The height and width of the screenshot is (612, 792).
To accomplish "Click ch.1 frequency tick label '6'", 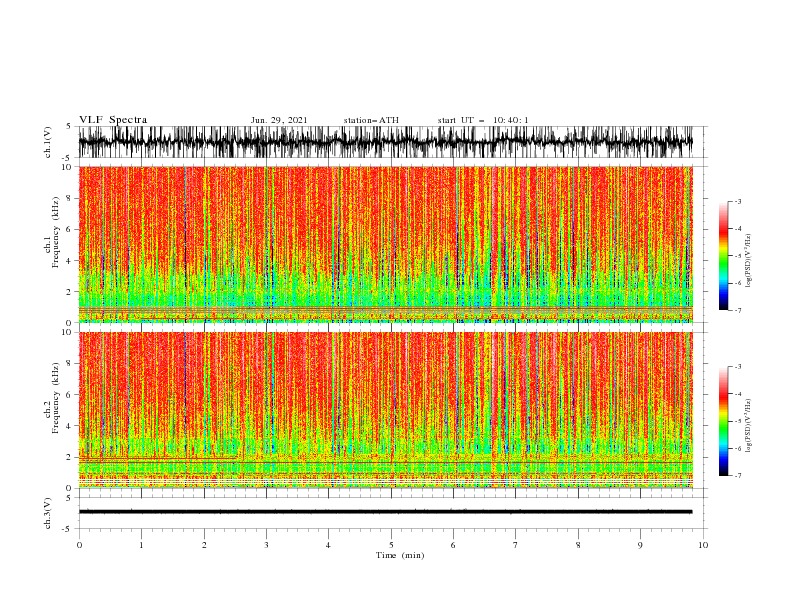I will [70, 229].
